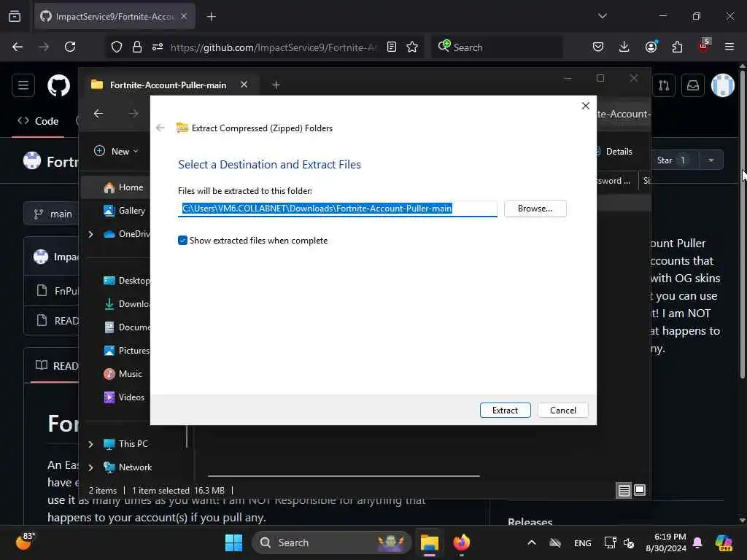The height and width of the screenshot is (560, 747).
Task: Open Videos folder in Explorer sidebar
Action: click(x=124, y=397)
